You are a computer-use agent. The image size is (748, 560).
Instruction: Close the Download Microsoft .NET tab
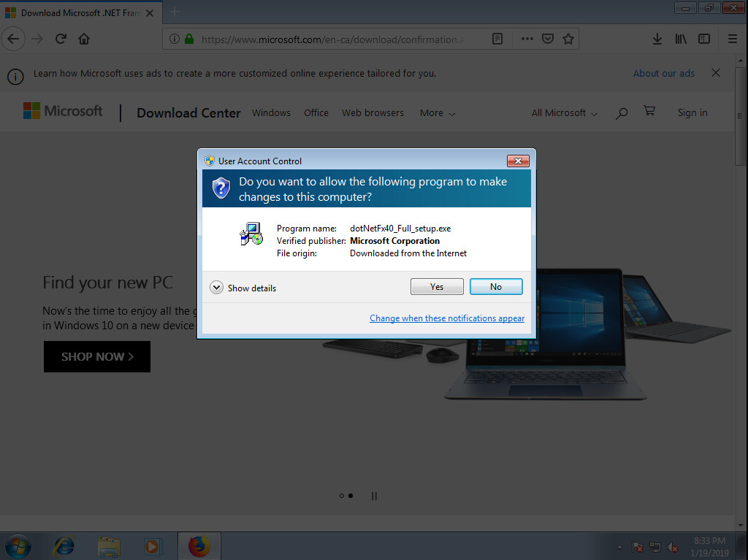pyautogui.click(x=150, y=13)
